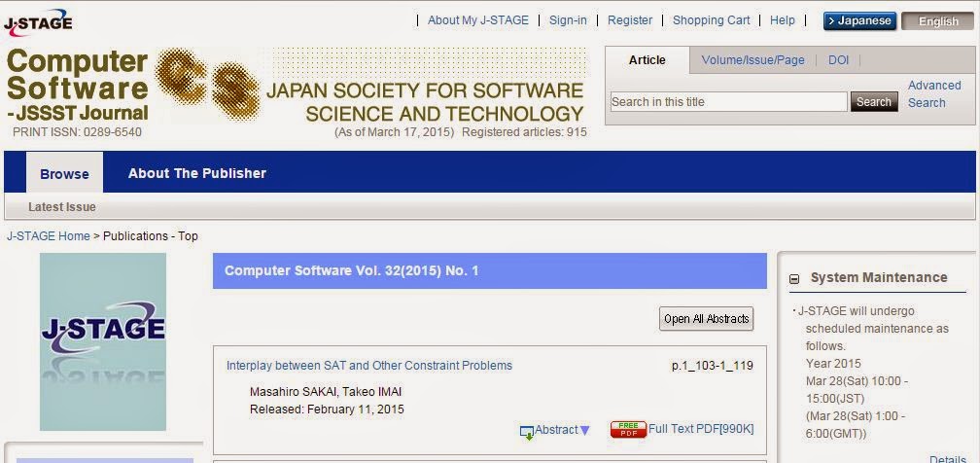Viewport: 980px width, 463px height.
Task: Click Computer Software Vol. 32(2015) No. 1 heading
Action: (x=351, y=271)
